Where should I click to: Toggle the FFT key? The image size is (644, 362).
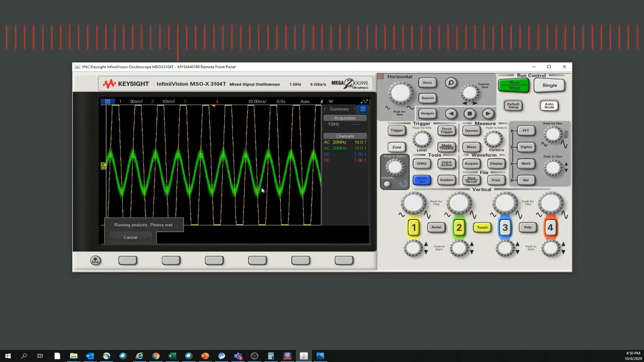click(526, 131)
